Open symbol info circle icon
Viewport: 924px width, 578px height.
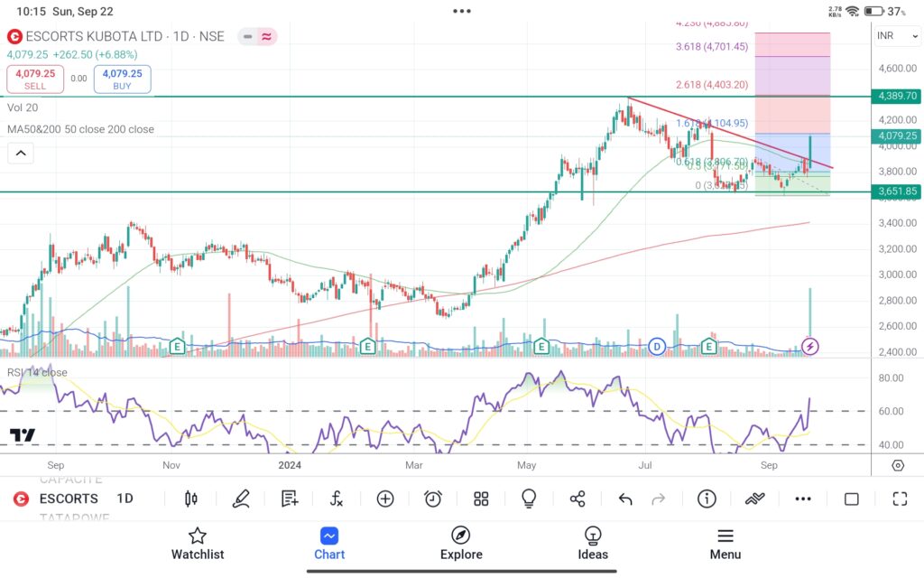tap(707, 499)
